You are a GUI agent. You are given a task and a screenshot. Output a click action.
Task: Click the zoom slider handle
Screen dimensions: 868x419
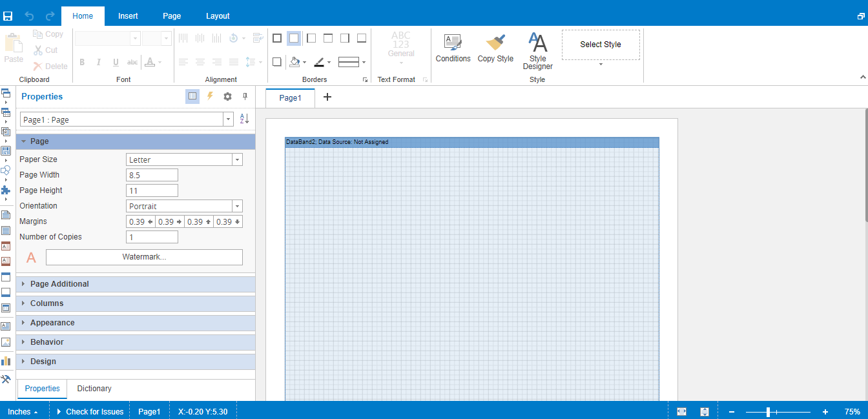click(x=768, y=412)
